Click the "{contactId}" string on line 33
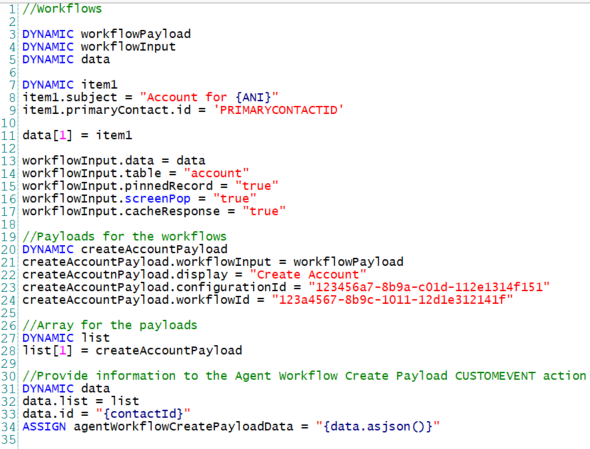The image size is (590, 449). coord(143,414)
